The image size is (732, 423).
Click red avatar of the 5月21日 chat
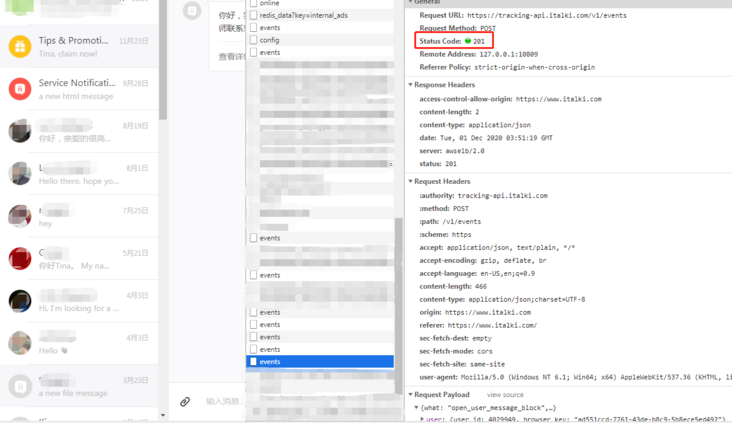coord(20,258)
